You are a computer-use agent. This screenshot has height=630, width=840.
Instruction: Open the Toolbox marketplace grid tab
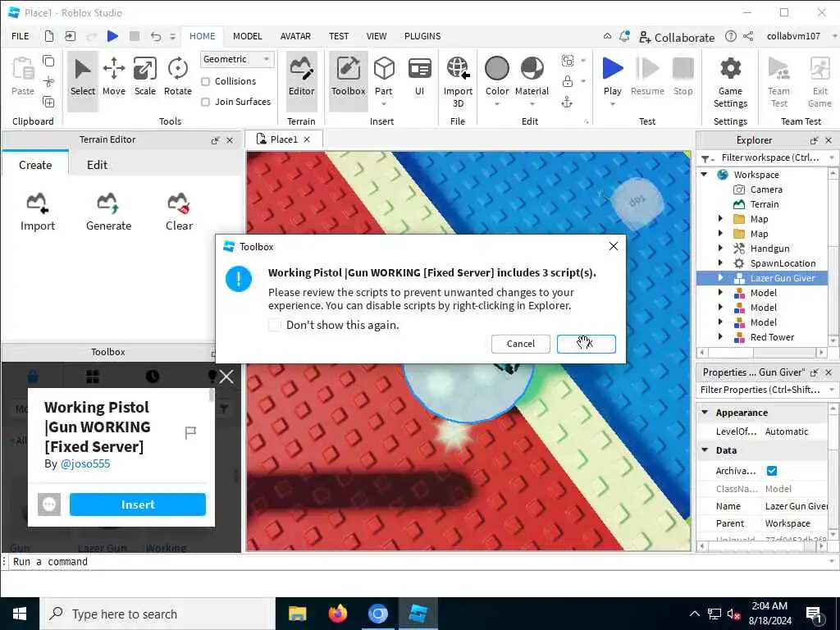92,376
